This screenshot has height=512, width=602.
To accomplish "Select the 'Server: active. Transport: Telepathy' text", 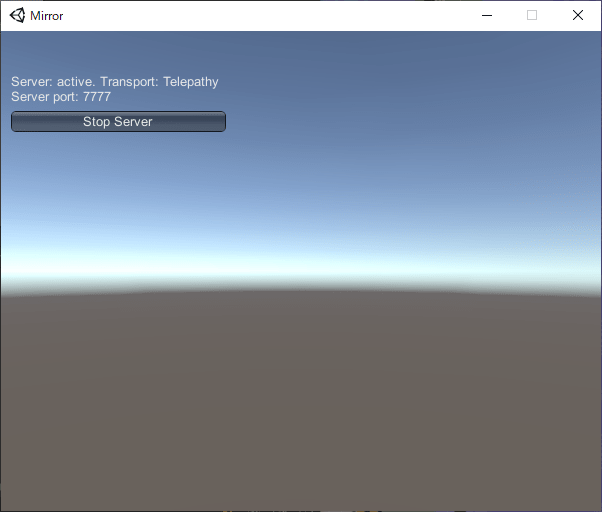I will coord(114,82).
